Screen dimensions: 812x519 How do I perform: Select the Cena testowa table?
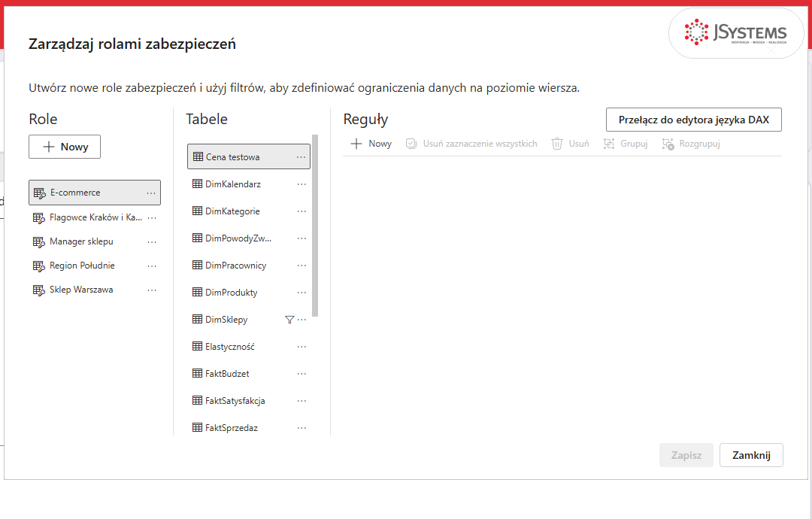[x=249, y=157]
